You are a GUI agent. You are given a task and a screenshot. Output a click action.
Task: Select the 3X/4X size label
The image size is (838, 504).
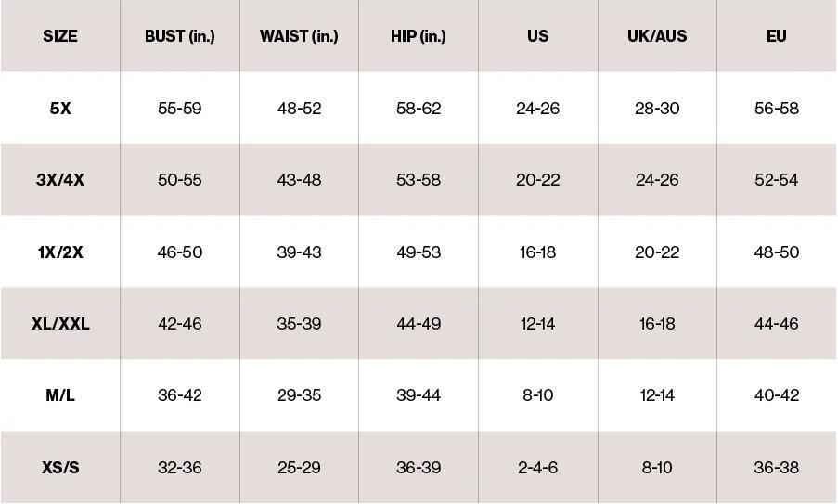(x=60, y=180)
